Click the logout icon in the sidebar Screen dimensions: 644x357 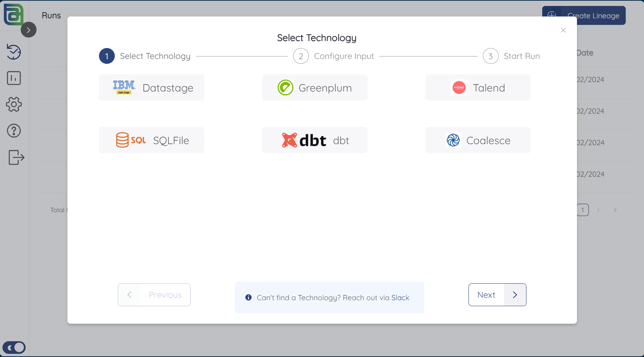coord(16,157)
